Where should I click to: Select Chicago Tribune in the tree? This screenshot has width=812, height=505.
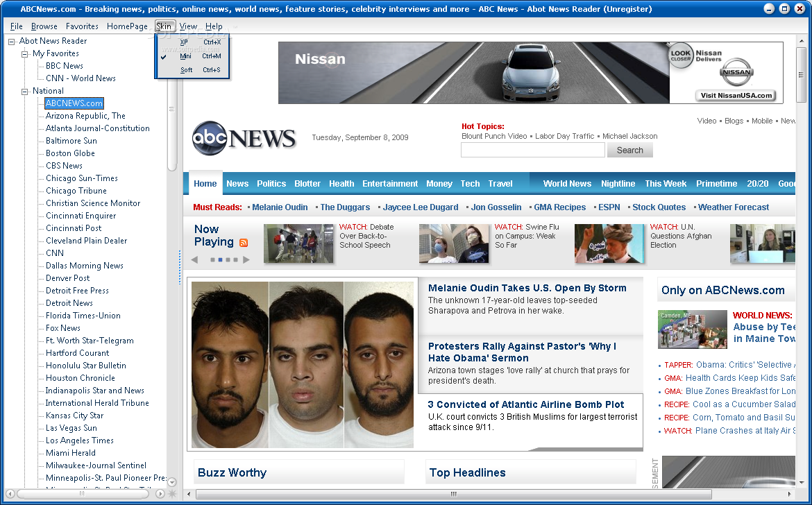76,190
